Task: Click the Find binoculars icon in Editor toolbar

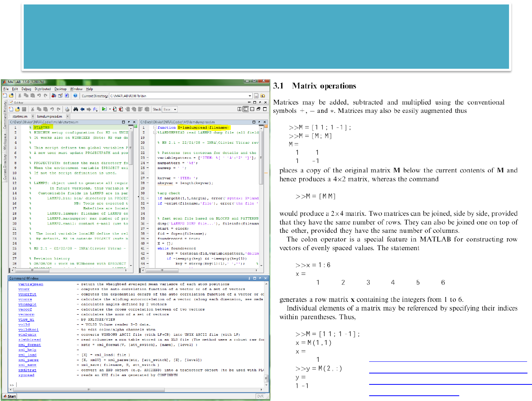Action: tap(76, 109)
